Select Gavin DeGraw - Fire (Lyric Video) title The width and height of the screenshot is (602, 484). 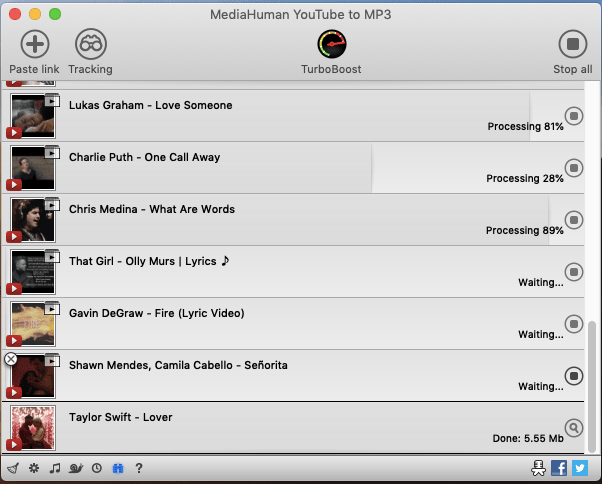pos(157,313)
